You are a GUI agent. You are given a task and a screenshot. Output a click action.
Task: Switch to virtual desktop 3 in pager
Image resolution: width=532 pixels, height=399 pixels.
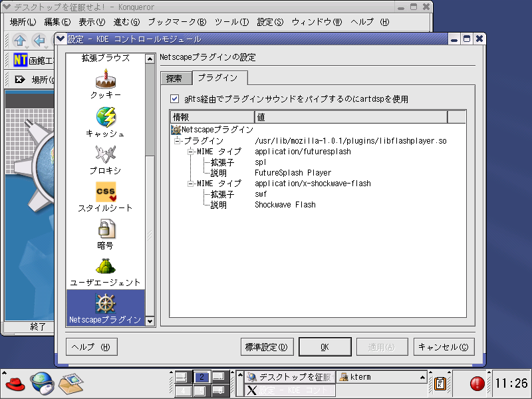(x=220, y=376)
